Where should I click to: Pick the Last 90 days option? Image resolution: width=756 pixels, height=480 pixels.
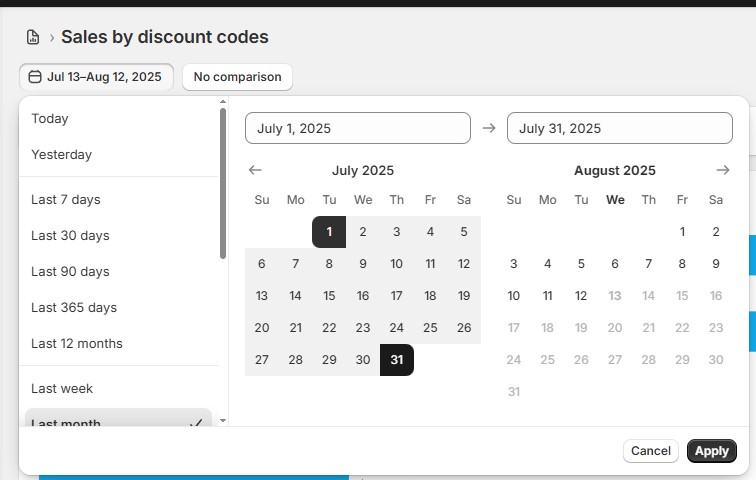[70, 271]
